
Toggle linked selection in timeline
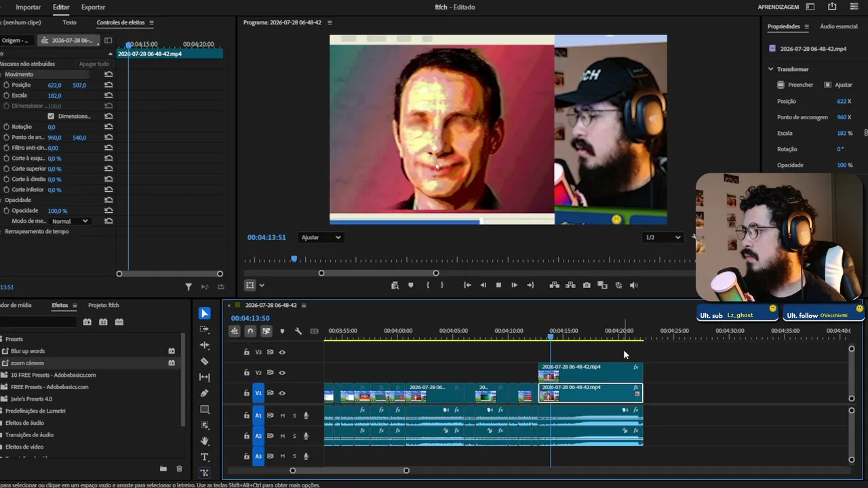[266, 331]
